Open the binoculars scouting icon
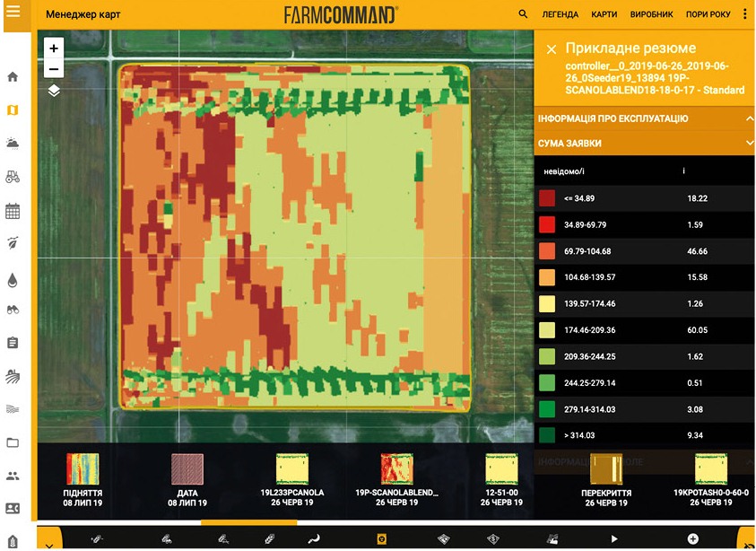The width and height of the screenshot is (756, 551). click(13, 310)
